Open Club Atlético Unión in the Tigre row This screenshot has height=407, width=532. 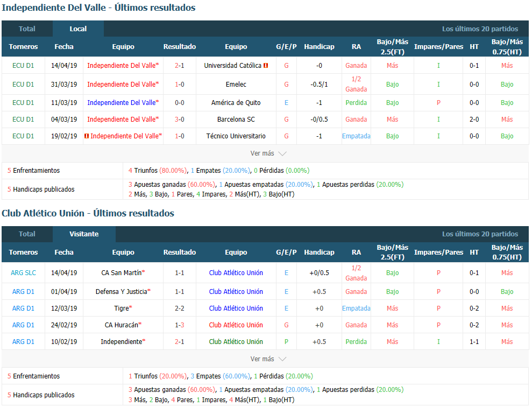[x=236, y=308]
